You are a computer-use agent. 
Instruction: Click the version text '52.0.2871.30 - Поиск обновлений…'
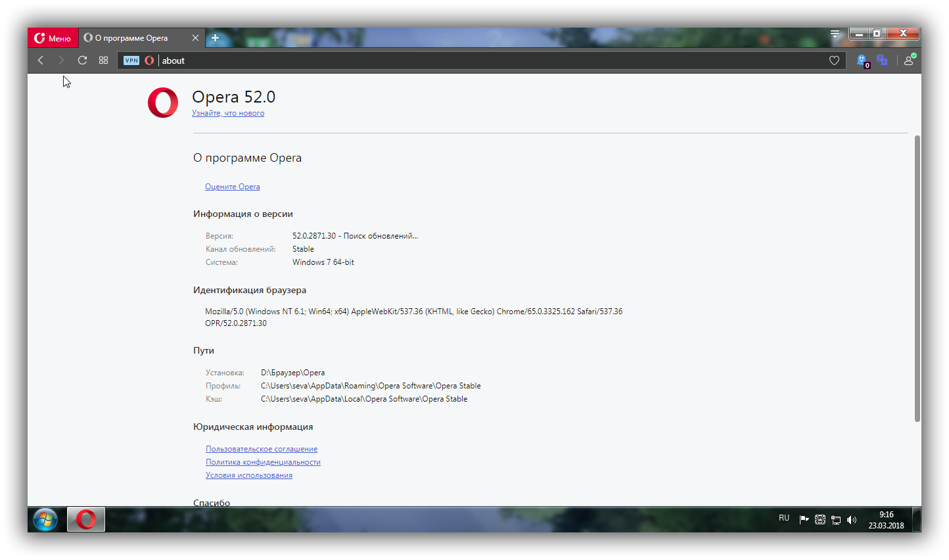click(x=355, y=236)
